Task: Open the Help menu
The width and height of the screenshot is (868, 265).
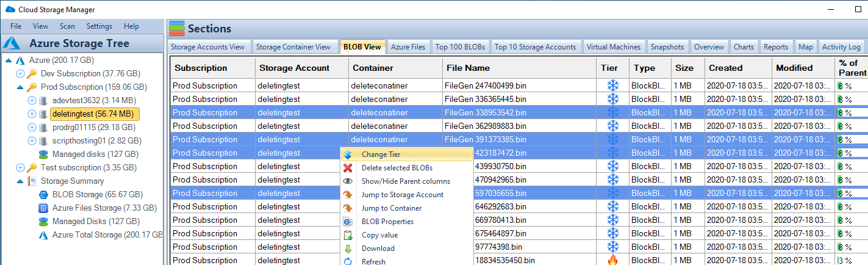Action: click(131, 26)
